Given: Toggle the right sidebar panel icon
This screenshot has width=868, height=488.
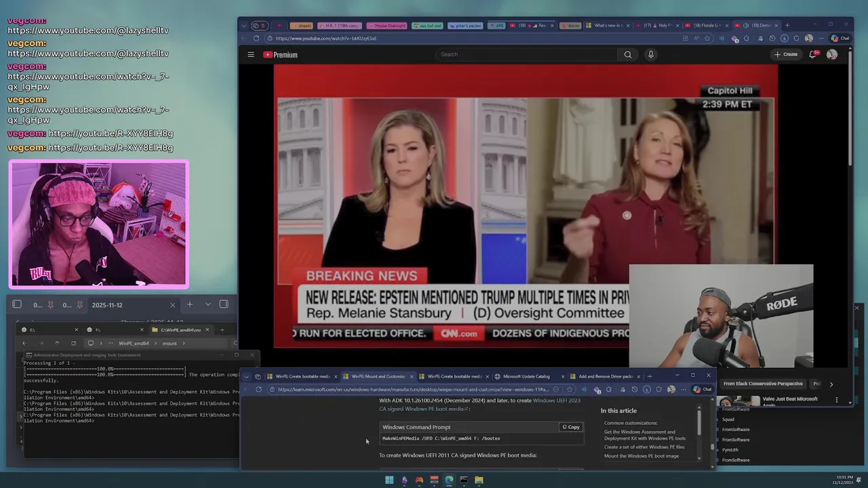Looking at the screenshot, I should coord(224,304).
